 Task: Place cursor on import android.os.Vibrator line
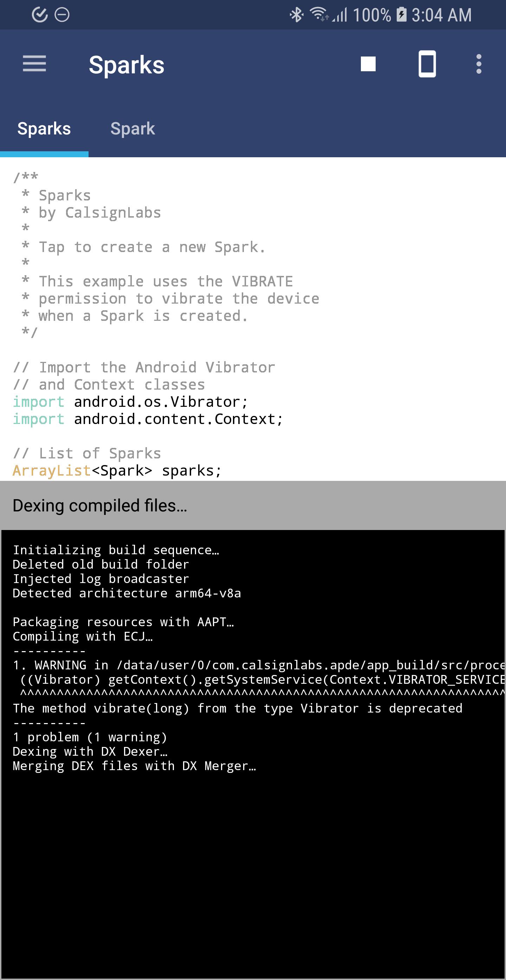(x=160, y=402)
